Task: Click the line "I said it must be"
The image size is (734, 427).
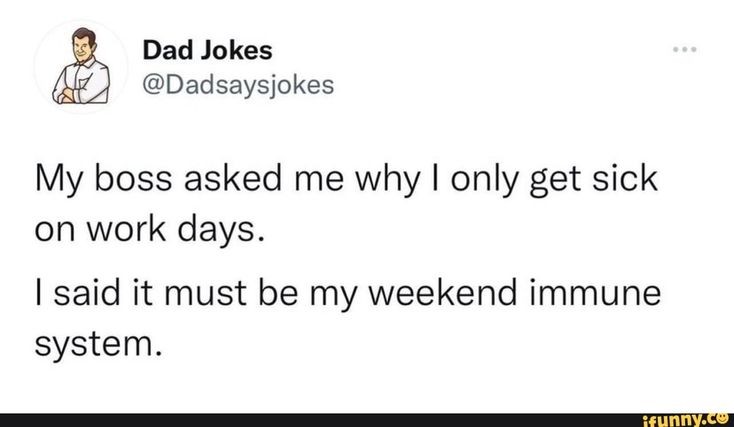Action: [348, 294]
